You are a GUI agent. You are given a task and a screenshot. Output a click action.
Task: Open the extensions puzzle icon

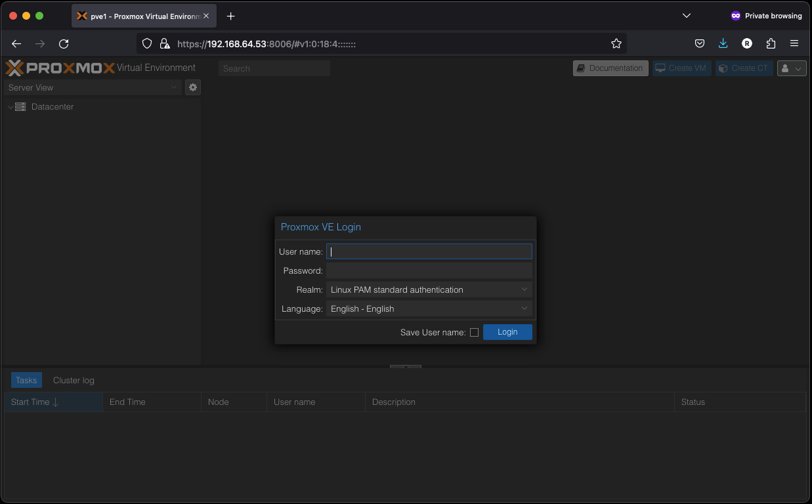coord(771,43)
